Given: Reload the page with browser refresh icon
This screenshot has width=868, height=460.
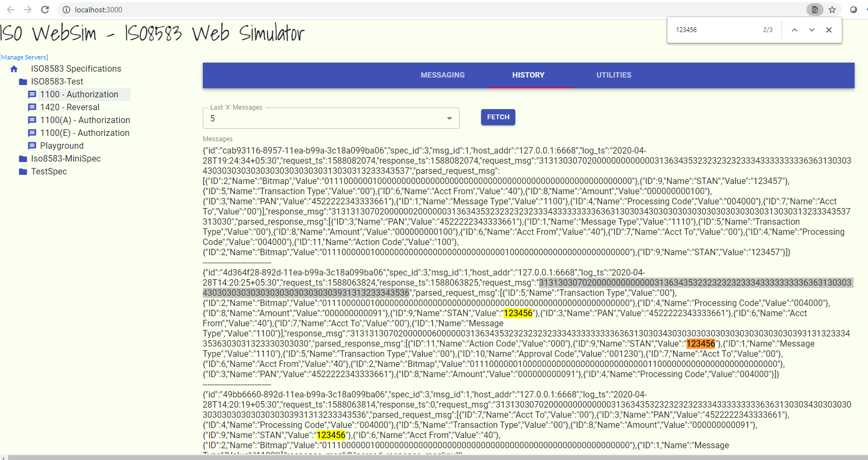Looking at the screenshot, I should pos(45,10).
